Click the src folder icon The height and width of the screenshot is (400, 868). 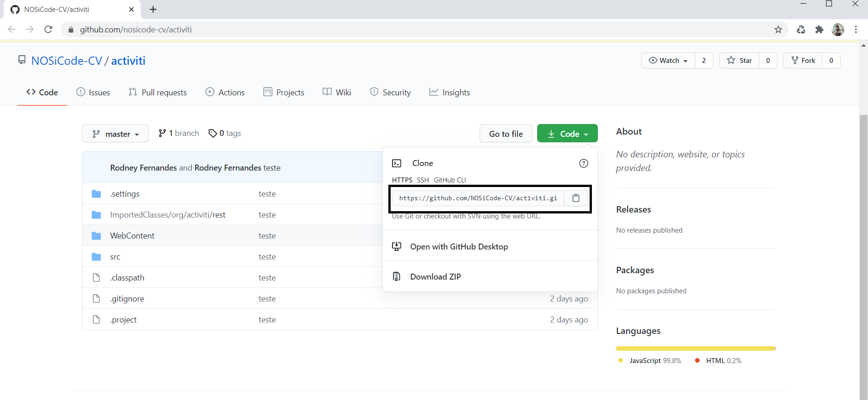click(96, 257)
